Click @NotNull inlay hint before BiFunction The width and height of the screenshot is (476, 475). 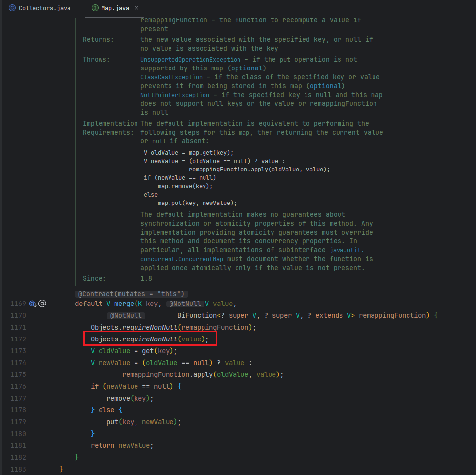tap(126, 315)
